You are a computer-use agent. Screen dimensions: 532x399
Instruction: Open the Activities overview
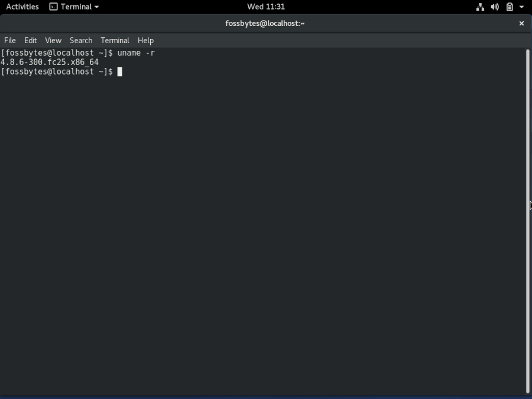click(x=22, y=7)
